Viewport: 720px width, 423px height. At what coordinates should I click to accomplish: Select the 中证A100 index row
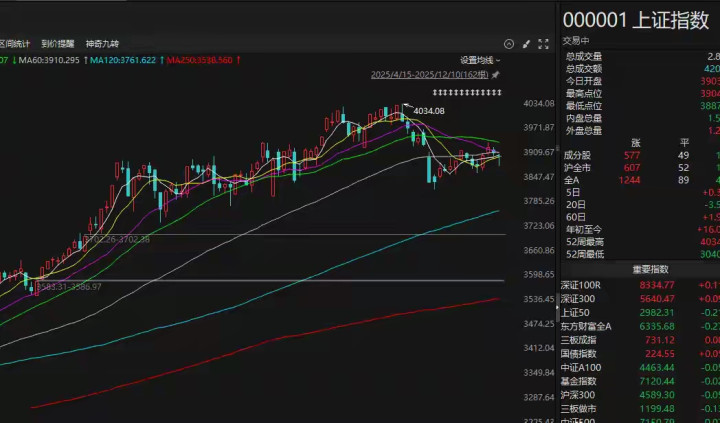(x=640, y=367)
